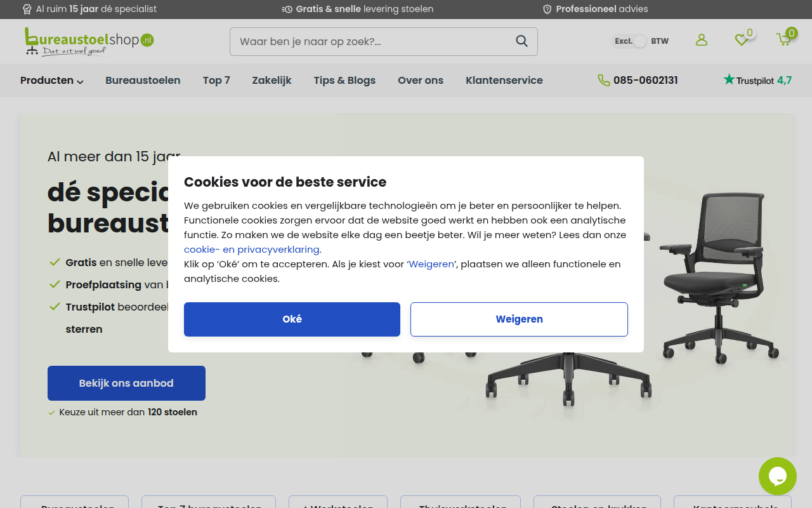Click the search magnifier icon
The width and height of the screenshot is (812, 508).
[x=521, y=41]
